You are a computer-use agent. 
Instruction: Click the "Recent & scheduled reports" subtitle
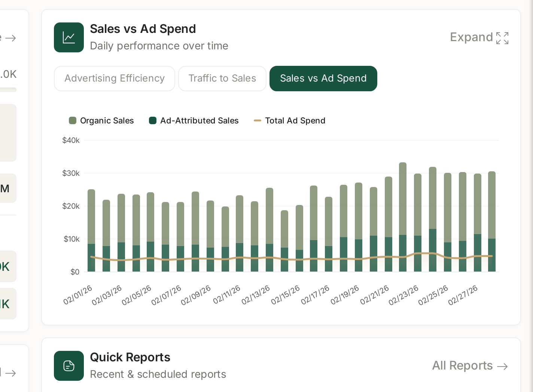tap(158, 374)
